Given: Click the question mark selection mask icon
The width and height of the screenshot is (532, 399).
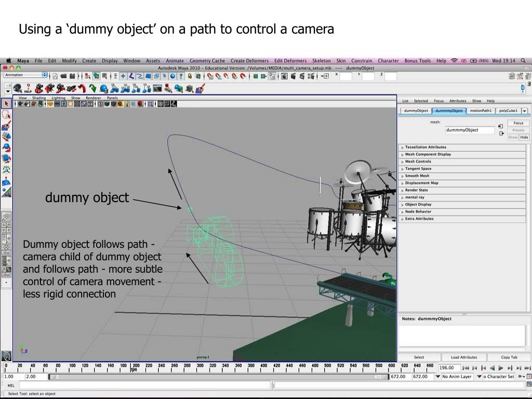Looking at the screenshot, I should click(181, 76).
